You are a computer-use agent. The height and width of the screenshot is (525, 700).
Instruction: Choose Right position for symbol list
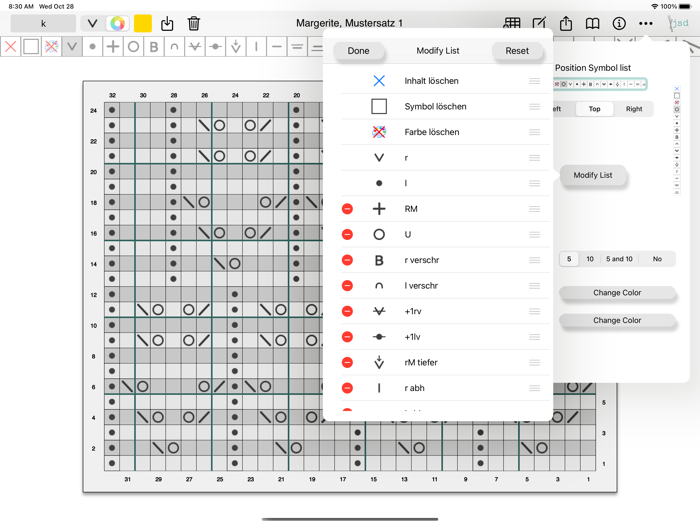[634, 109]
